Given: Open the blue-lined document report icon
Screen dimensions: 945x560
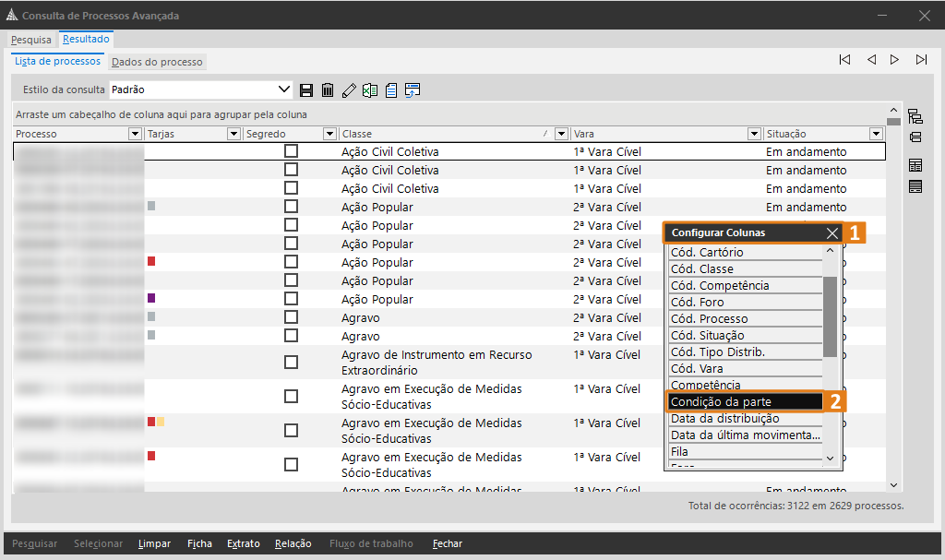Looking at the screenshot, I should [391, 90].
